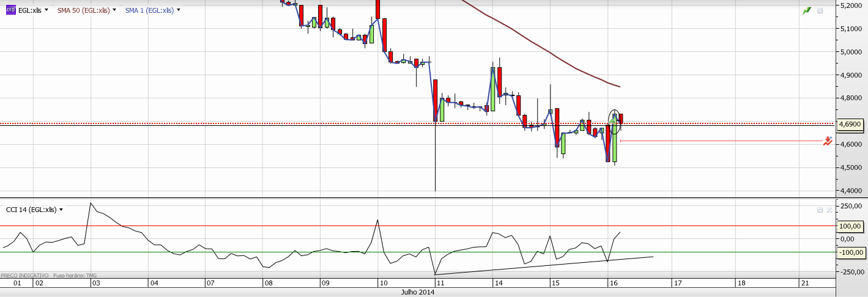Click the 250,00 CCI axis value
Viewport: 868px width, 297px height.
click(851, 207)
